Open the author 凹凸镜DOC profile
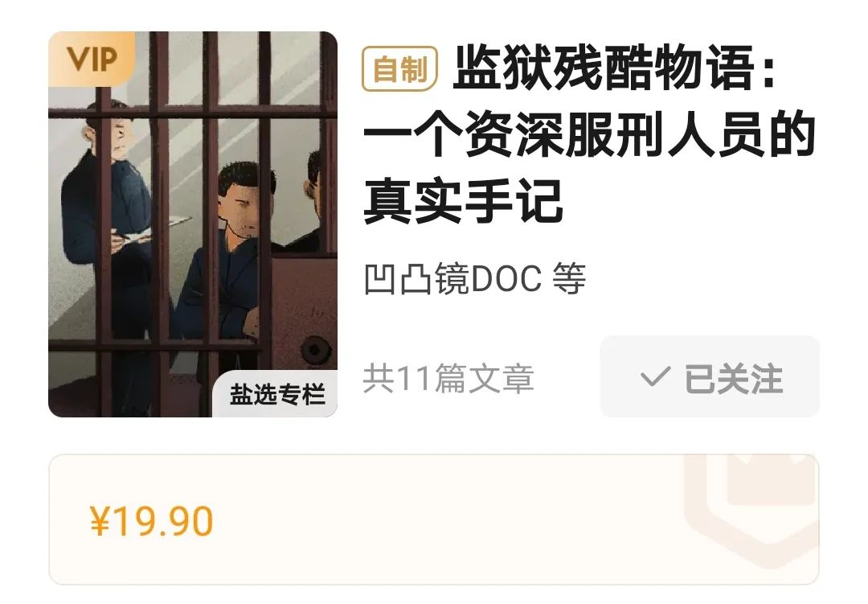The image size is (868, 604). [x=452, y=278]
